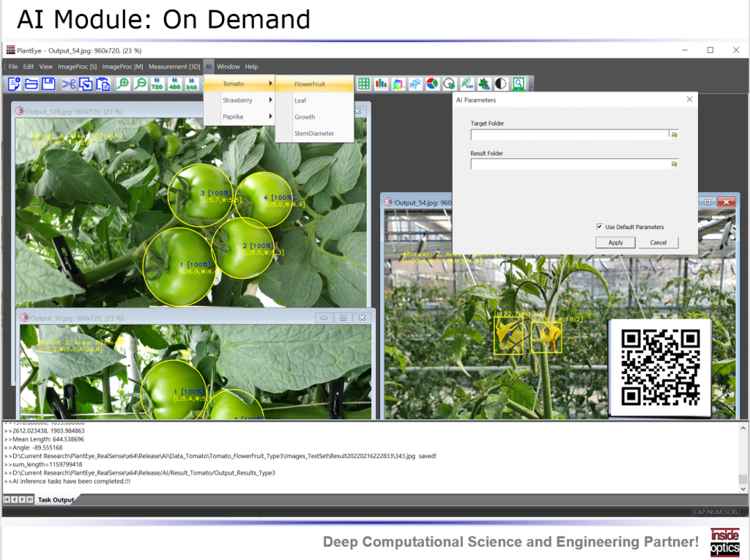Open the Measurement [3D] menu

(x=174, y=67)
